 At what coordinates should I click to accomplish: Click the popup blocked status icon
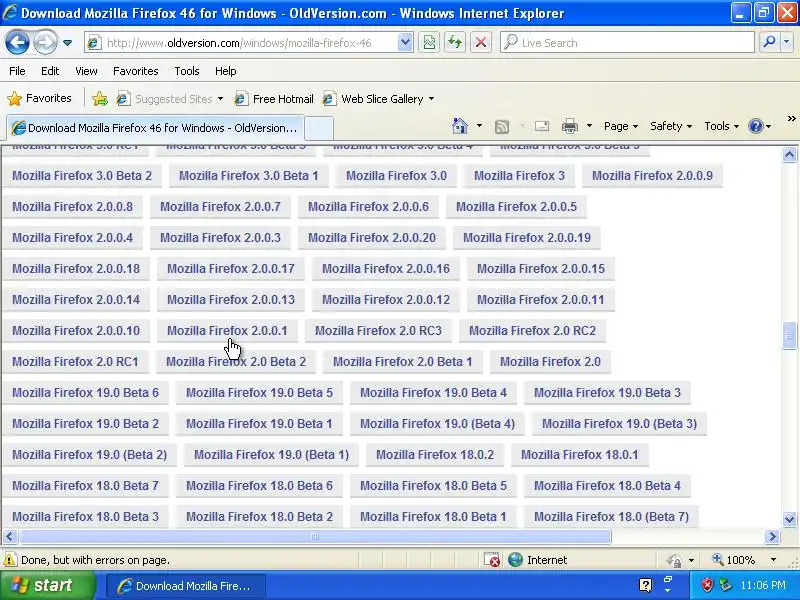(492, 560)
